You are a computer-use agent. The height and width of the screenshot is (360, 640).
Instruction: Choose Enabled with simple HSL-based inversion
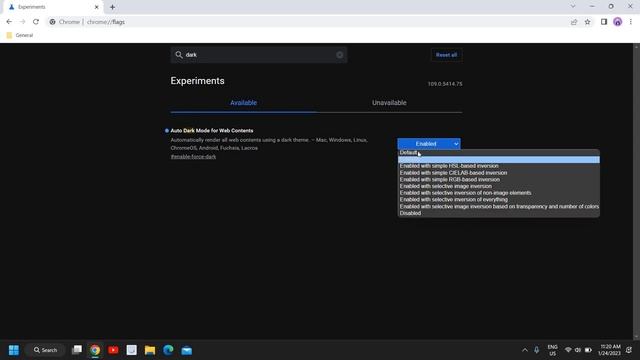click(499, 166)
